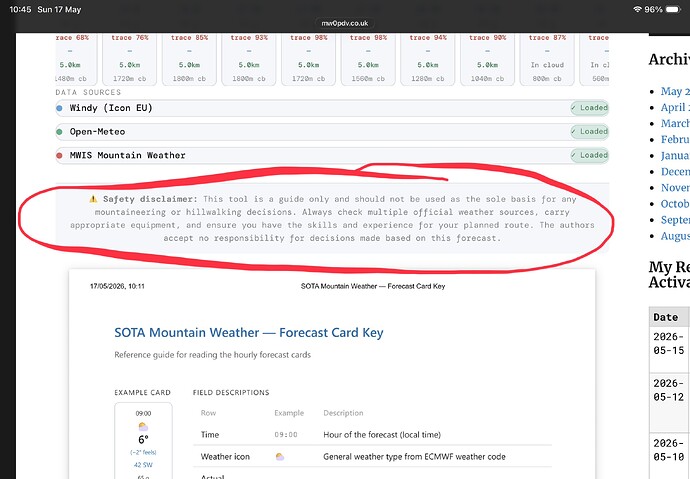The width and height of the screenshot is (690, 479).
Task: Click the 1280m cb cloud base value
Action: click(428, 79)
